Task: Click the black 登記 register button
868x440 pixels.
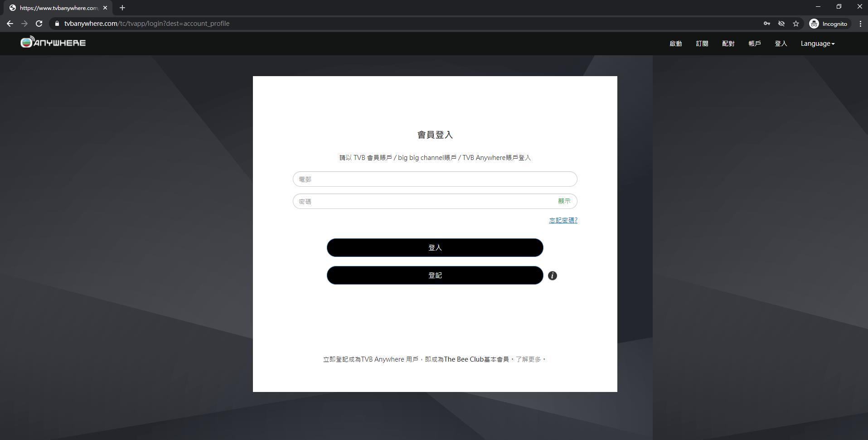Action: pos(435,275)
